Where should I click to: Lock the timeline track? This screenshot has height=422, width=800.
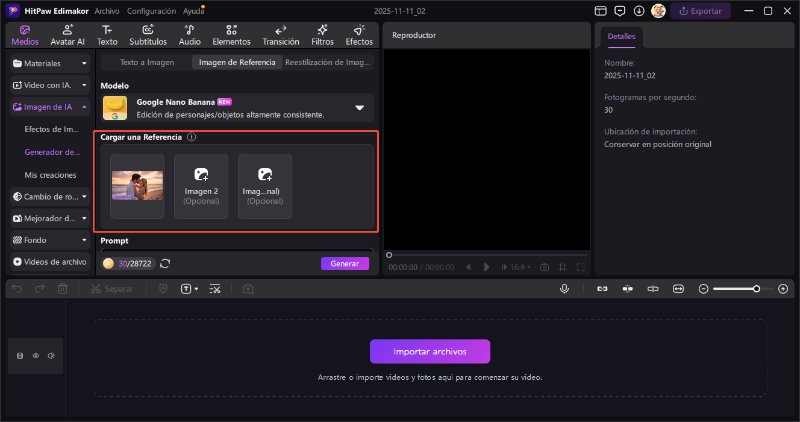pyautogui.click(x=20, y=356)
